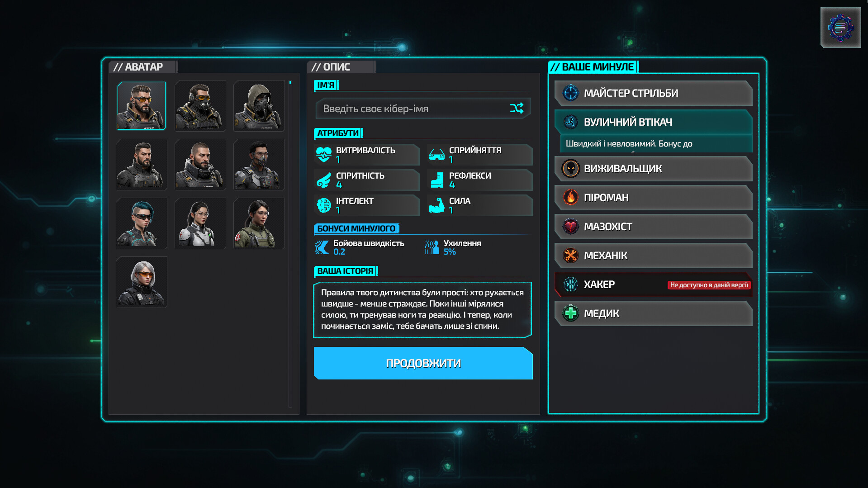Choose the Піроман background
Screen dimensions: 868x488
[x=653, y=198]
